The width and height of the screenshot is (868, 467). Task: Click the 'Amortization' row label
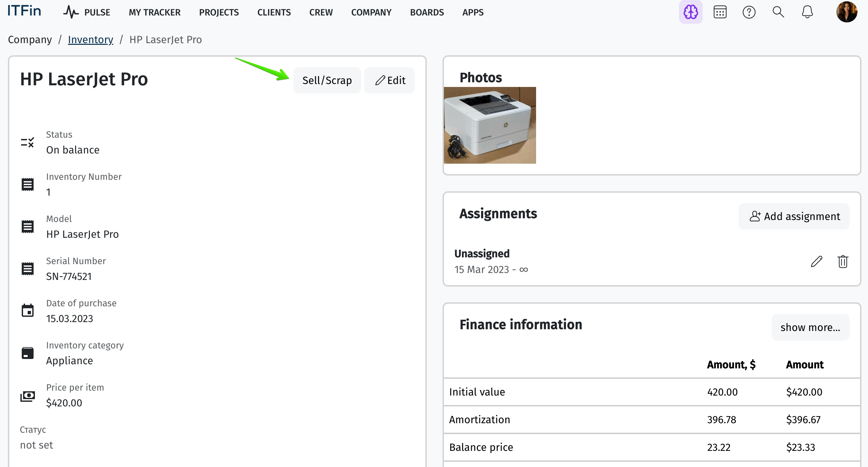tap(479, 420)
